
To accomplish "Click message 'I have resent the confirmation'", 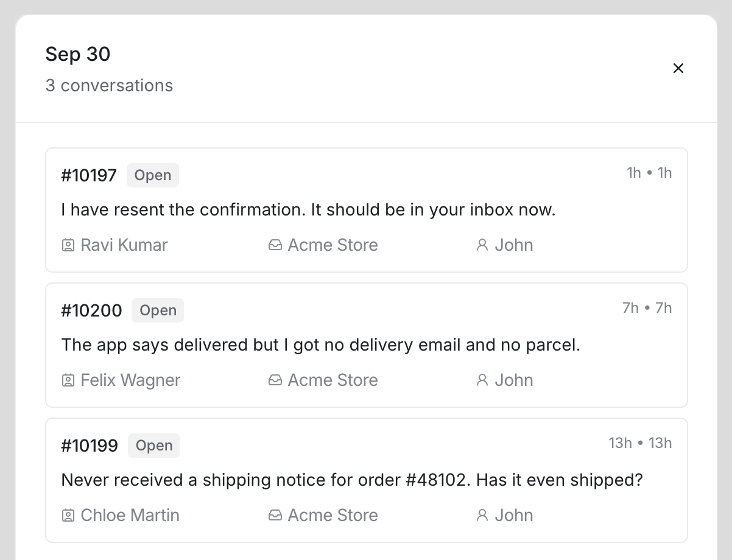I will (309, 210).
